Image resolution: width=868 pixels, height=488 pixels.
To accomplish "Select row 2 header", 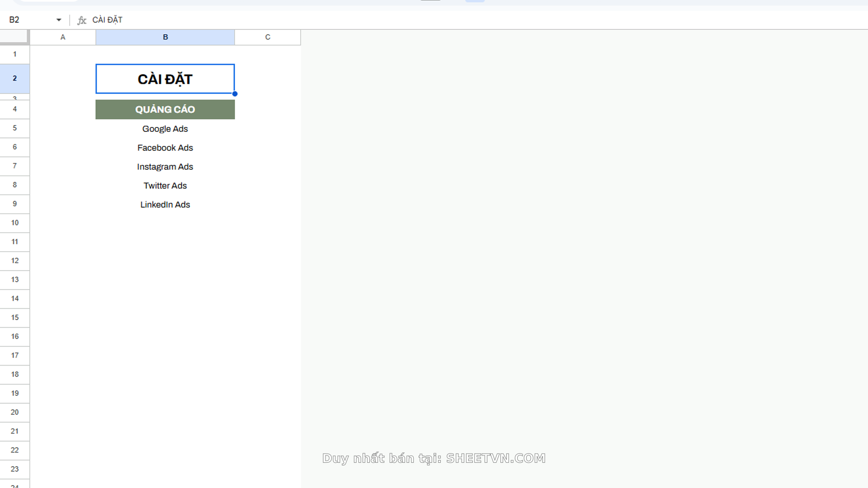I will [14, 79].
